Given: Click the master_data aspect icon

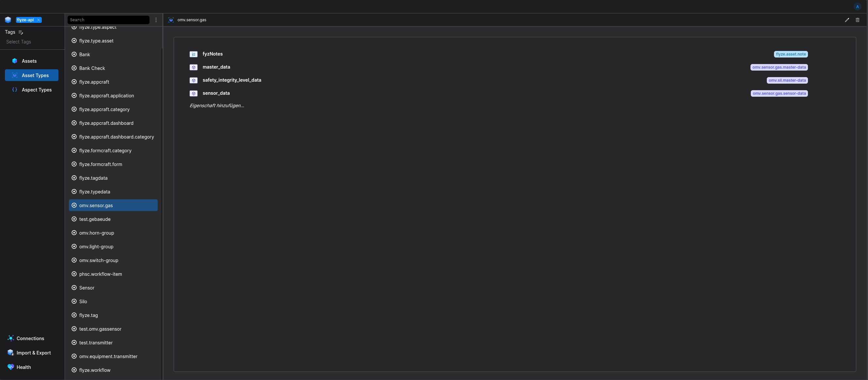Looking at the screenshot, I should pyautogui.click(x=193, y=67).
